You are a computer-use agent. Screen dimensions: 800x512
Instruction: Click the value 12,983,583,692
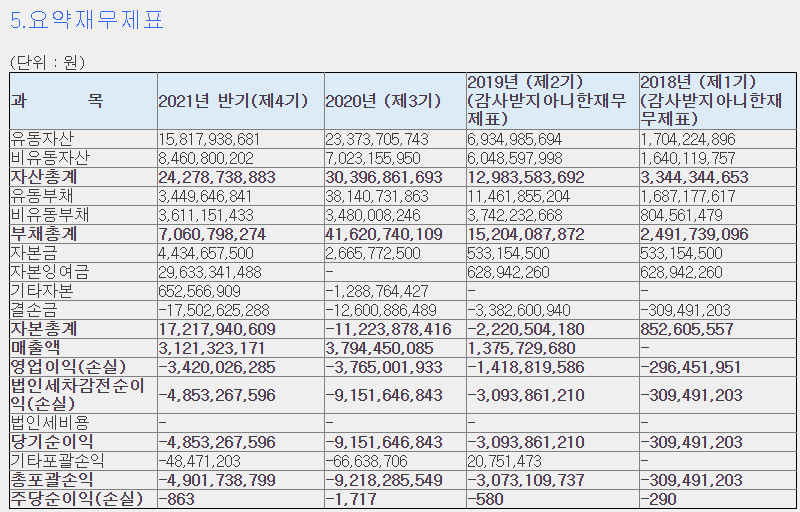pos(526,177)
